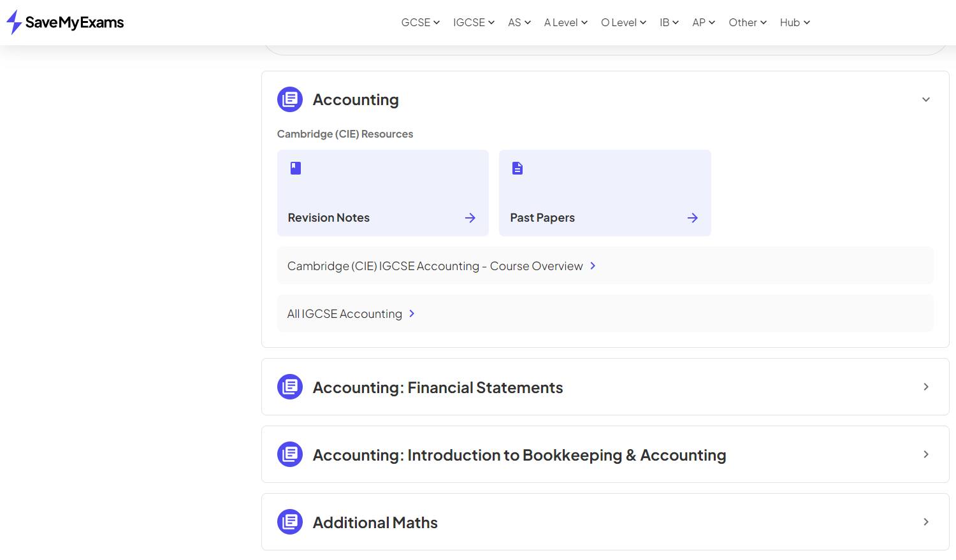Click the arrow on Revision Notes card
The image size is (956, 560).
[470, 218]
